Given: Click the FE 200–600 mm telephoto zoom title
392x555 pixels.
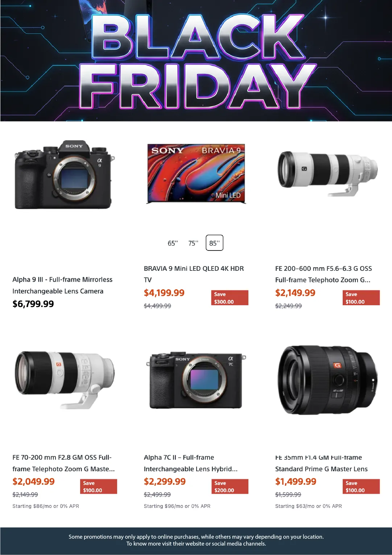Looking at the screenshot, I should (x=323, y=274).
